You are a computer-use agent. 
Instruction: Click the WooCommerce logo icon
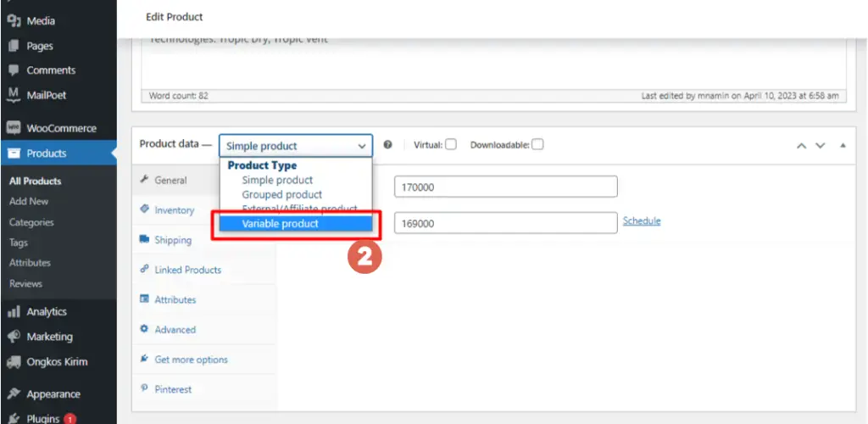(14, 128)
